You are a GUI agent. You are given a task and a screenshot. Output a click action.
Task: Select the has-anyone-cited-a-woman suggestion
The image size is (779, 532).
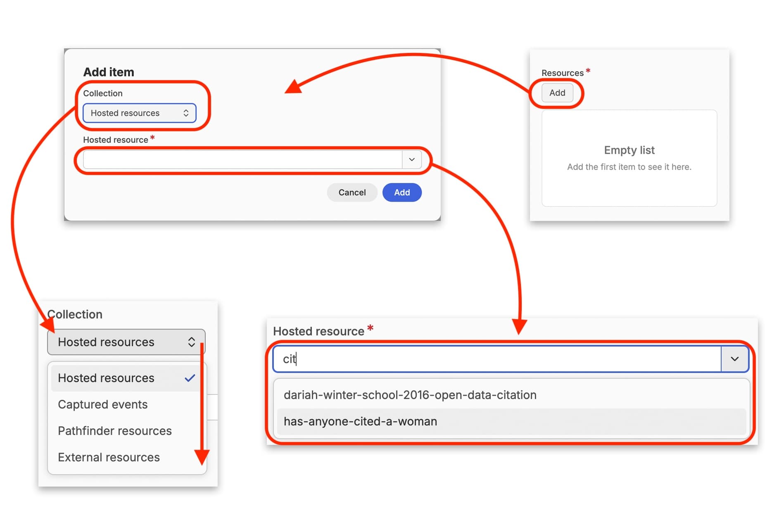360,421
